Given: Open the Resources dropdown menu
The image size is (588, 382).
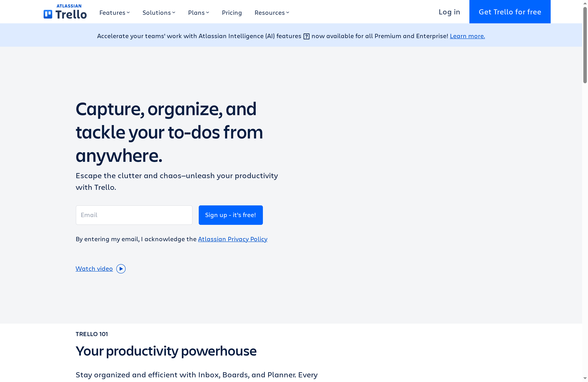Looking at the screenshot, I should coord(272,13).
